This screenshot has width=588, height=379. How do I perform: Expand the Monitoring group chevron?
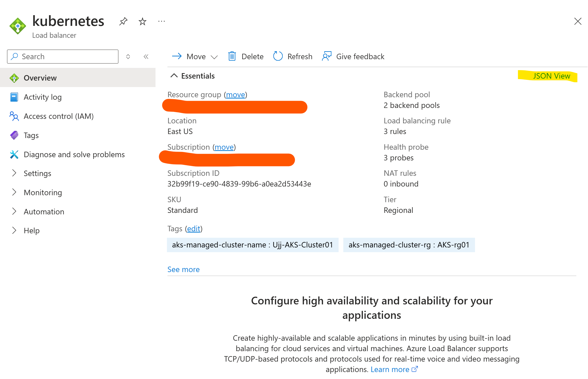point(14,192)
